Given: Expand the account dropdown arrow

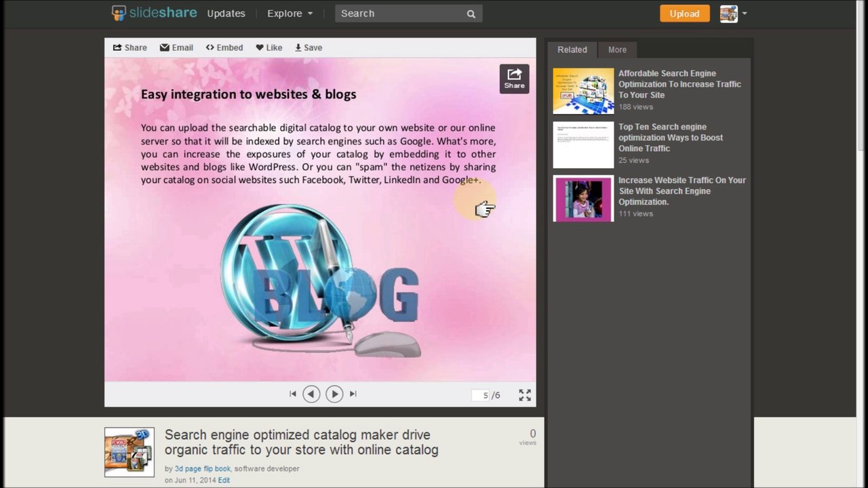Looking at the screenshot, I should tap(745, 14).
